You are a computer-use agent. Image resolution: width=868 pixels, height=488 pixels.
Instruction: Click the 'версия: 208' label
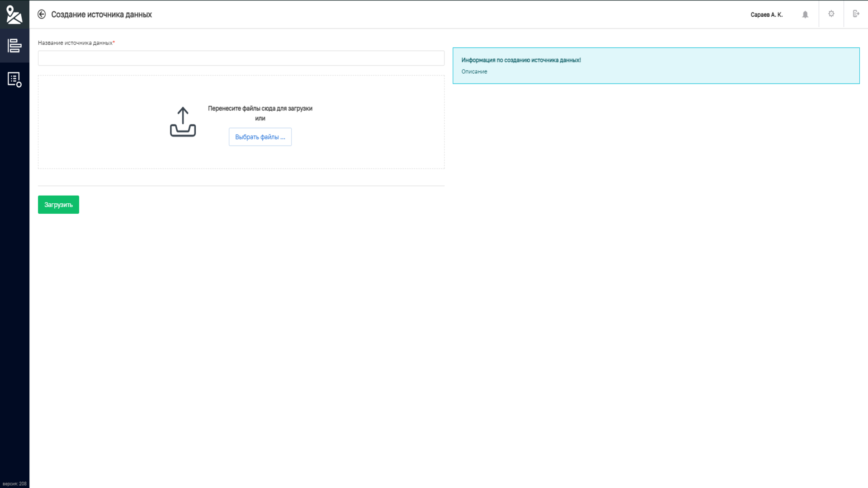click(x=14, y=483)
